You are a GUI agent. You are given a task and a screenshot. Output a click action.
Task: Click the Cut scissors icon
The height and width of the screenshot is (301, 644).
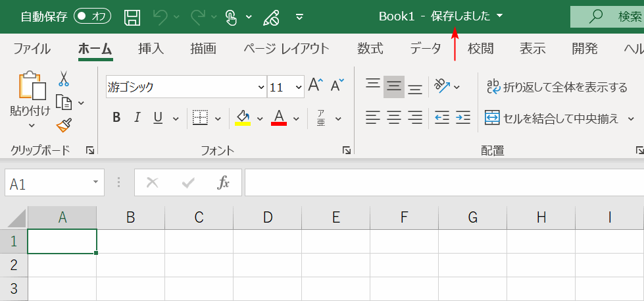[x=64, y=79]
